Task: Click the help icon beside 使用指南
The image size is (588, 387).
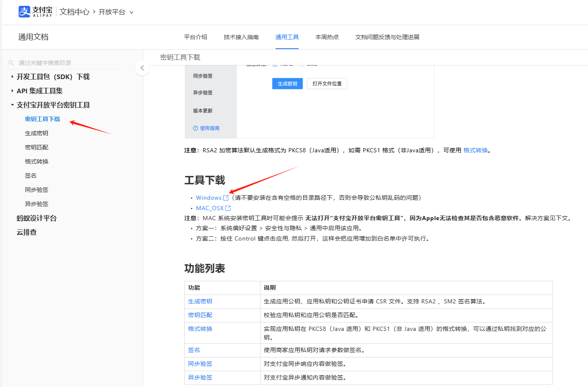Action: click(196, 128)
